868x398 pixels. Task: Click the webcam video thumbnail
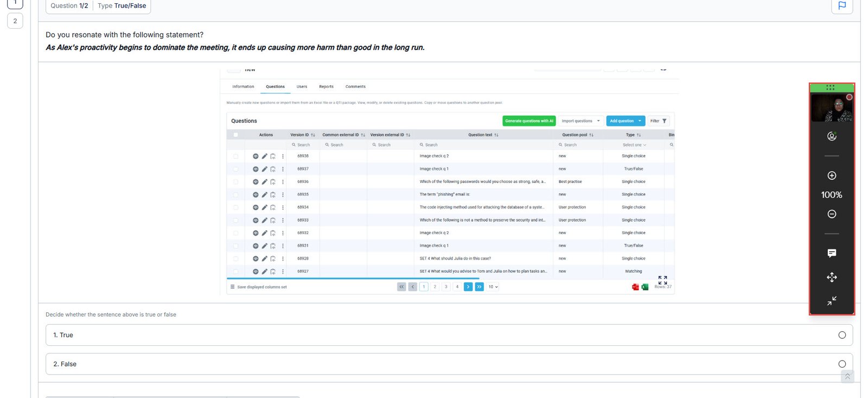click(831, 108)
